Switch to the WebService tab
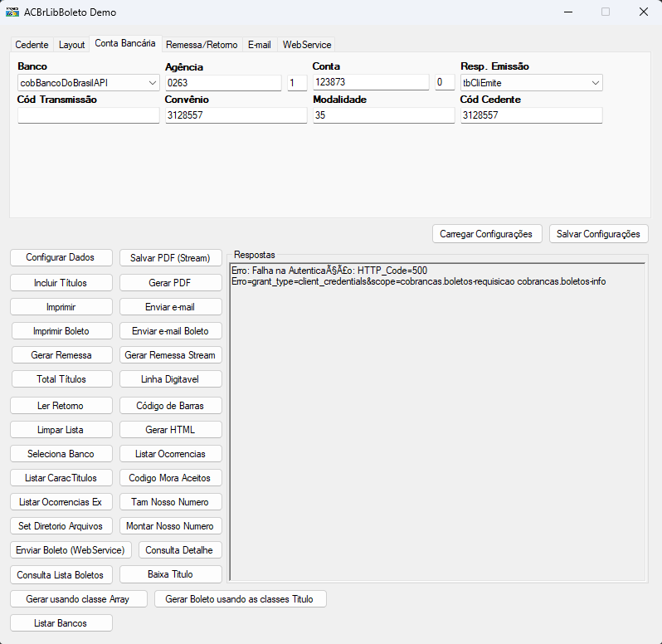 click(307, 44)
